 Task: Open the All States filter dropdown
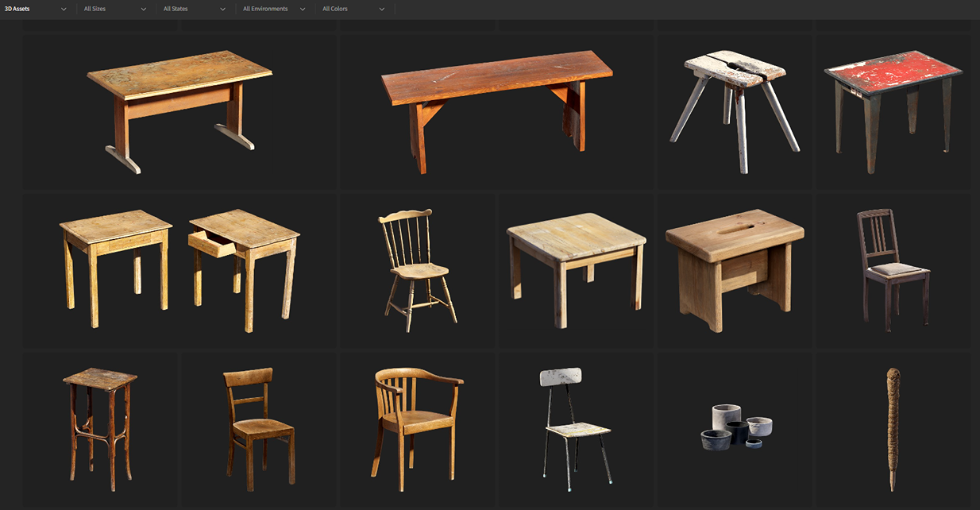[x=195, y=9]
